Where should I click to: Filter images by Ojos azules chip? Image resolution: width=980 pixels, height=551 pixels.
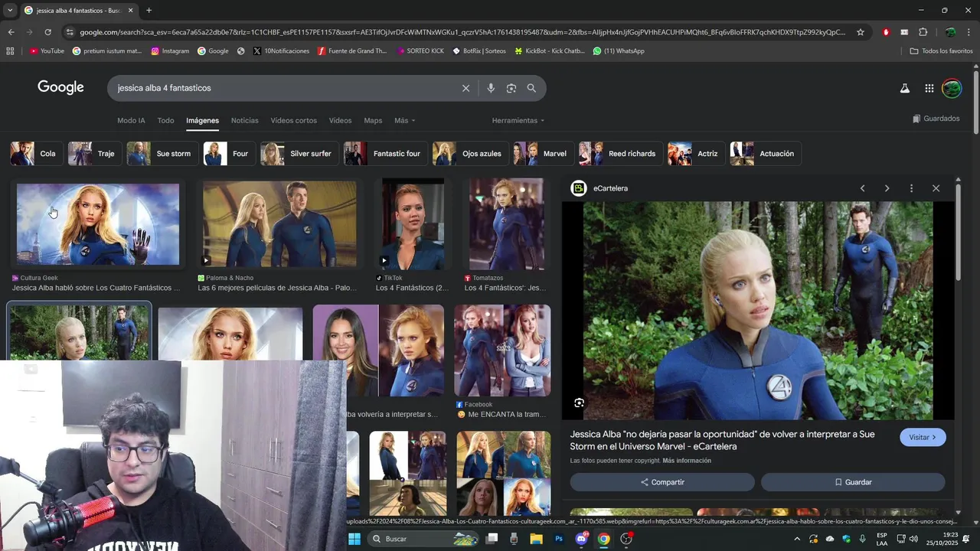[470, 154]
